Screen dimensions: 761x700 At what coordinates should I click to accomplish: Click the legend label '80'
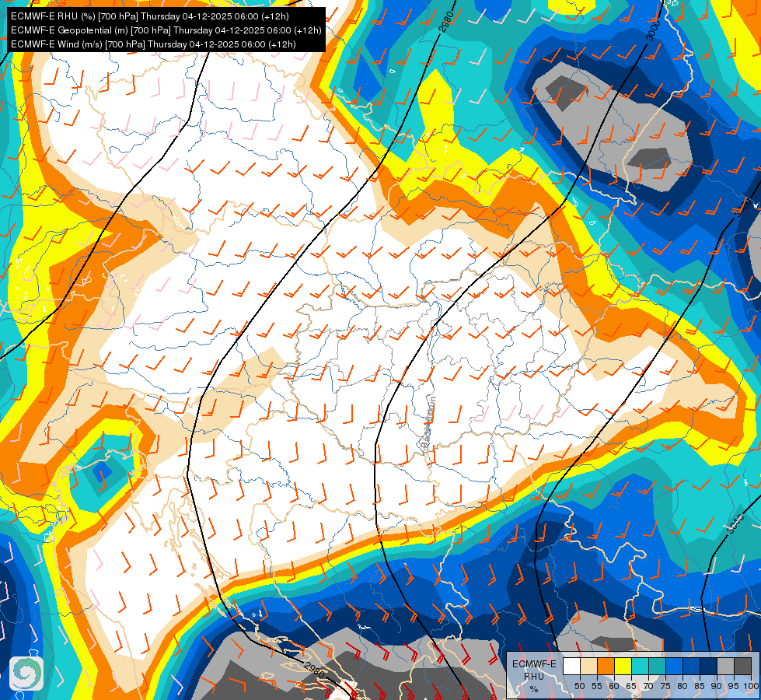click(x=682, y=687)
